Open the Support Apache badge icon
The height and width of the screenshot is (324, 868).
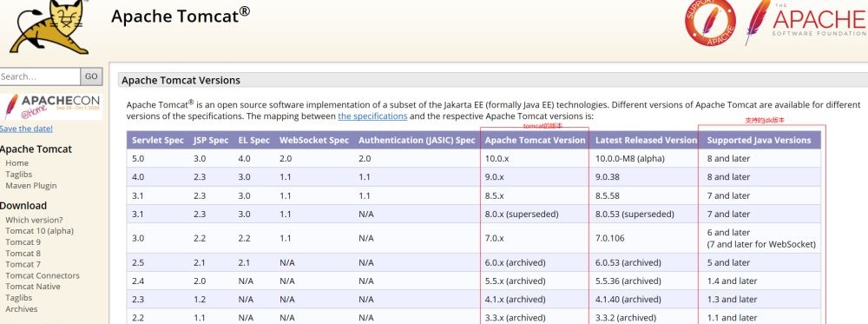click(710, 22)
